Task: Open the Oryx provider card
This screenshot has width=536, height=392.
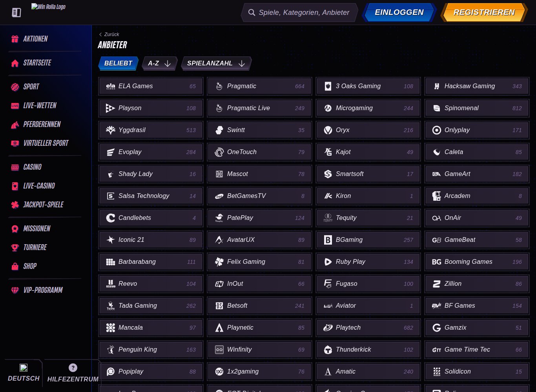Action: tap(368, 130)
